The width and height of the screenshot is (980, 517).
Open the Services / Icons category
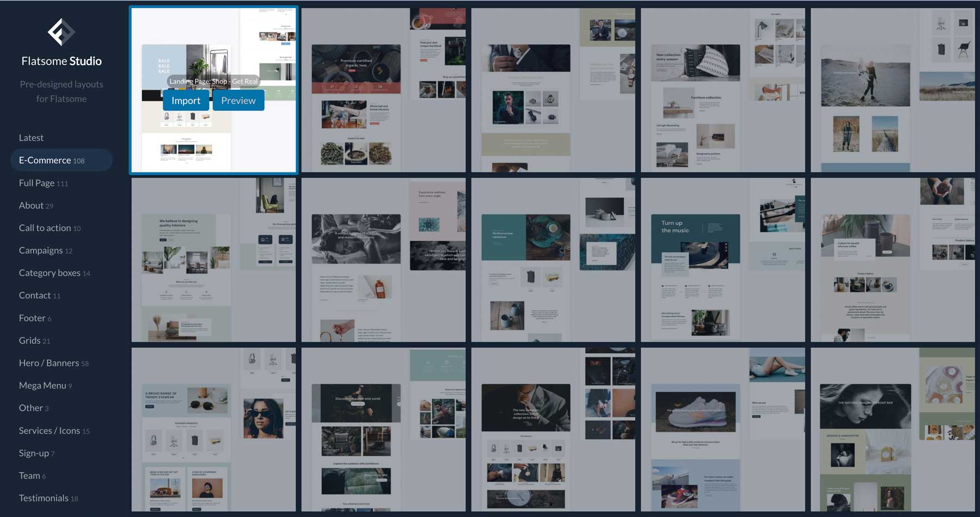pos(54,430)
